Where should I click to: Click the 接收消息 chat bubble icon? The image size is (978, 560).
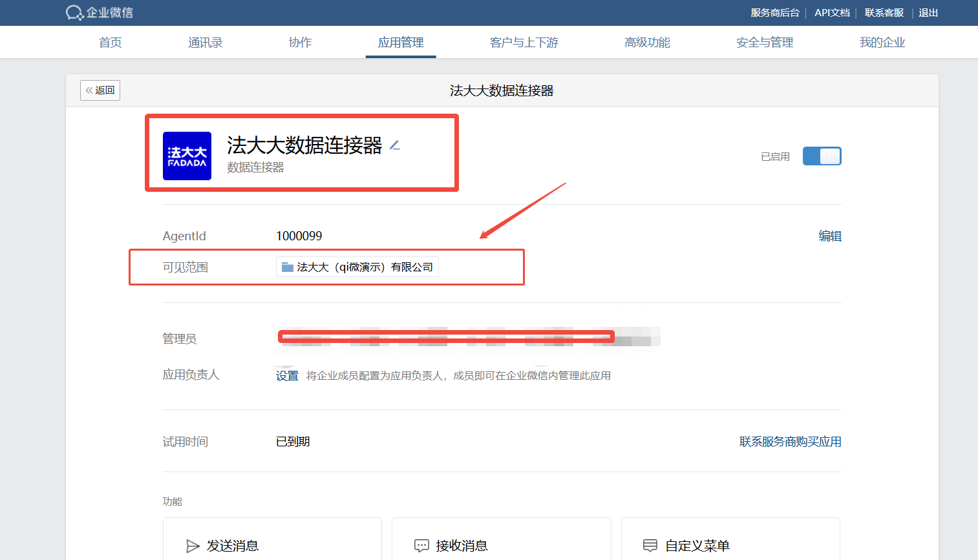pos(421,546)
